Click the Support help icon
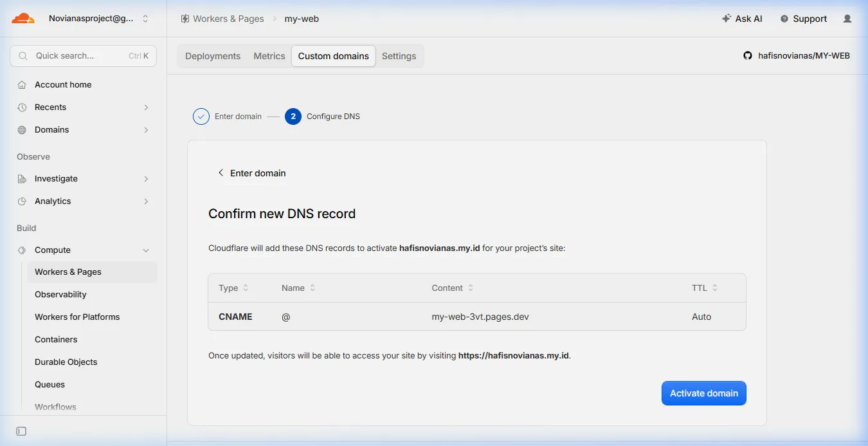Image resolution: width=868 pixels, height=446 pixels. point(784,19)
